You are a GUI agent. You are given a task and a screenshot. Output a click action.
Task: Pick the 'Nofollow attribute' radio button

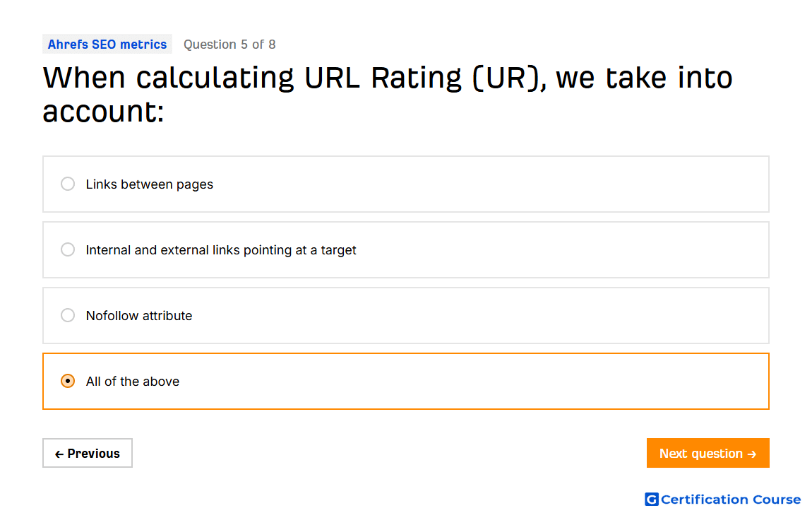click(68, 316)
